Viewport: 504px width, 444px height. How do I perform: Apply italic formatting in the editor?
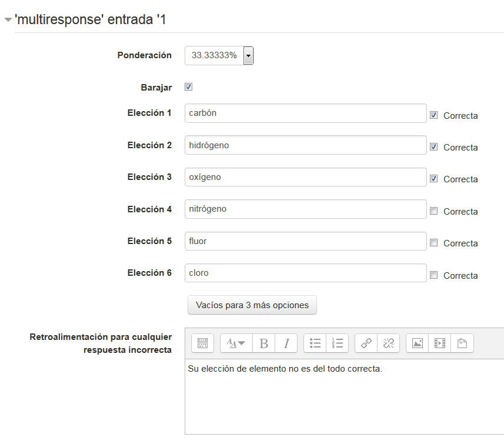(286, 343)
